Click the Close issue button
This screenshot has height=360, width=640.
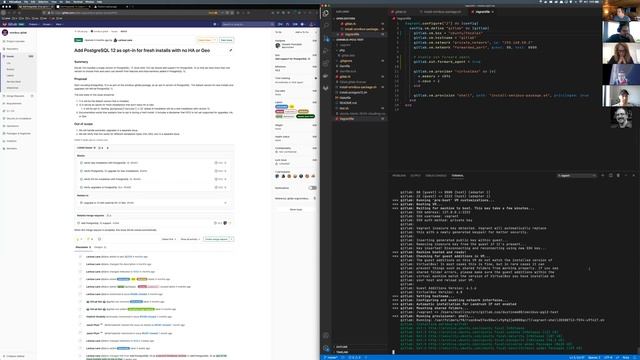pos(206,40)
